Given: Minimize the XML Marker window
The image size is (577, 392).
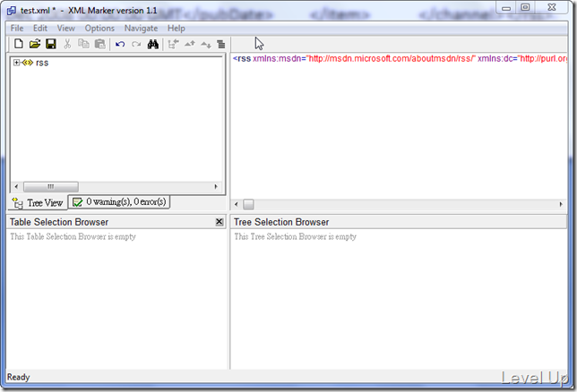Looking at the screenshot, I should (506, 8).
